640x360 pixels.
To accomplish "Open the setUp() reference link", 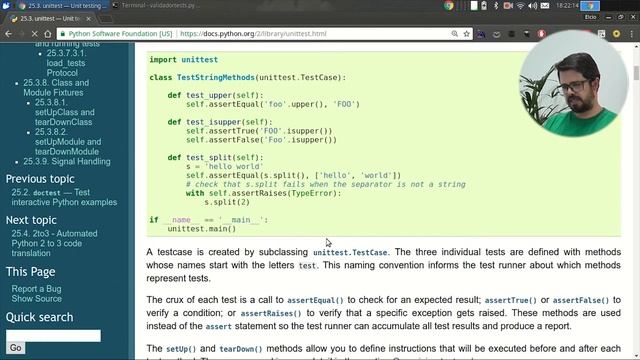I will (181, 349).
